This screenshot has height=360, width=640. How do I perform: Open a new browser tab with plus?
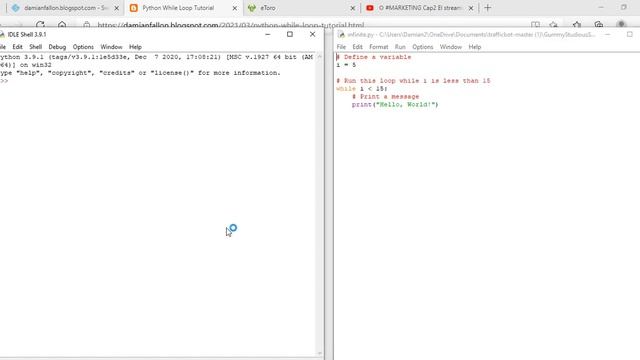[487, 8]
